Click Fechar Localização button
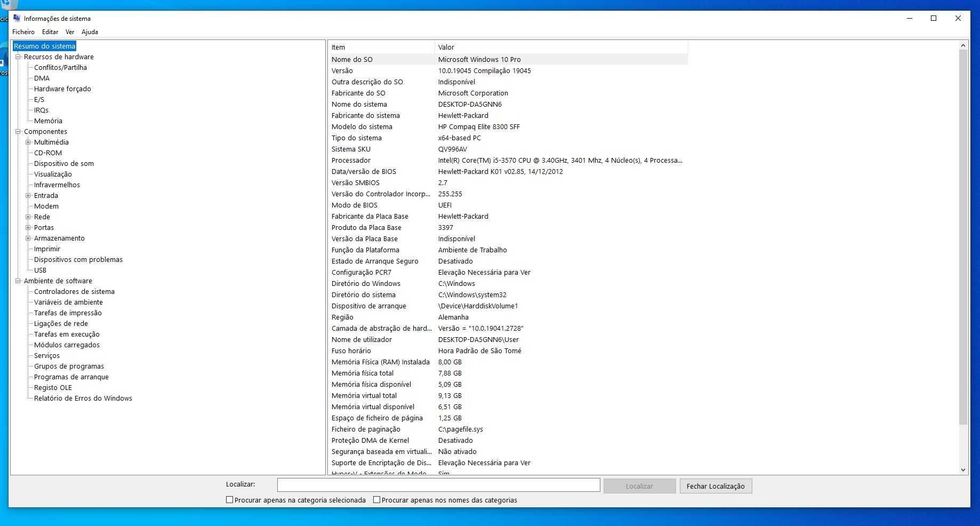 (x=716, y=486)
